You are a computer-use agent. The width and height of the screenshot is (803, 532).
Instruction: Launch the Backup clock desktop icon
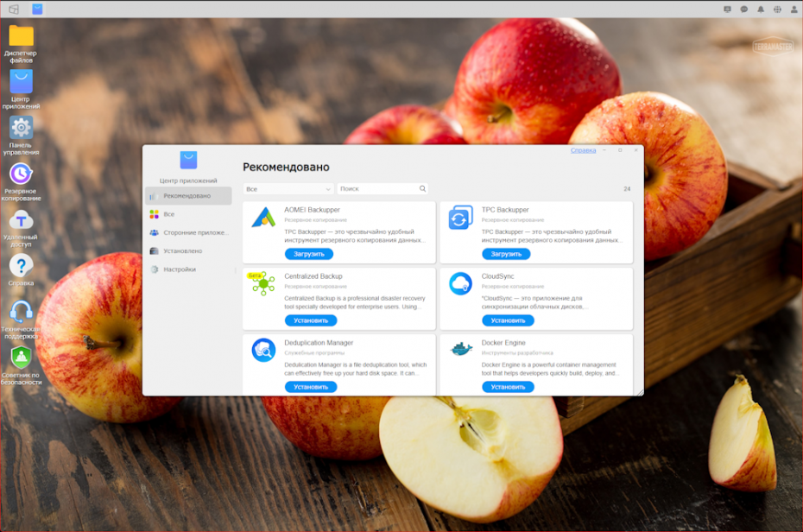click(x=21, y=174)
